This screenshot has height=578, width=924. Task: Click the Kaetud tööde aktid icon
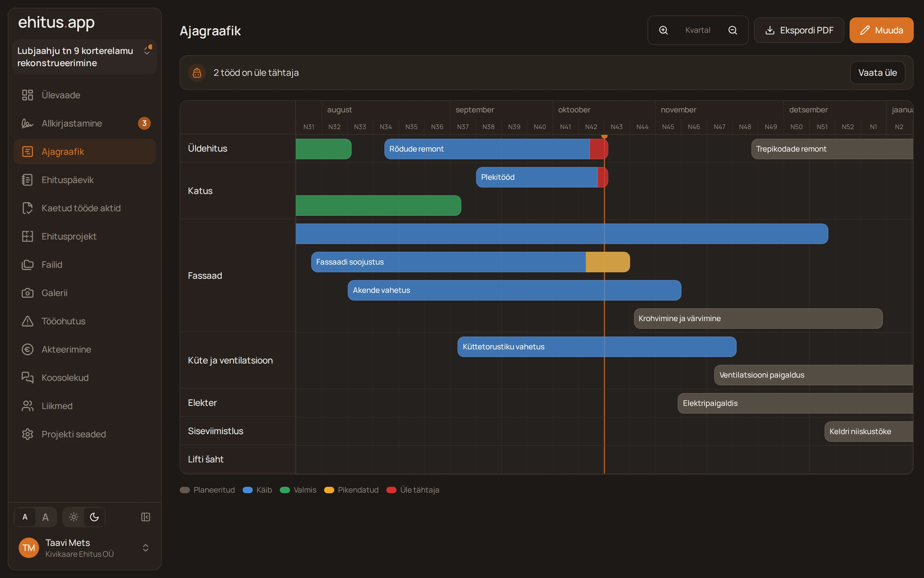[28, 208]
